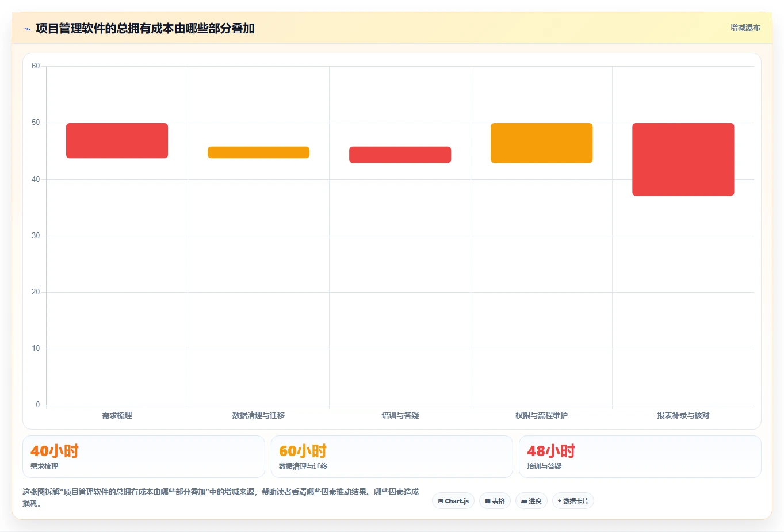Select the red bar for 报表补录与核对
Screen dimensions: 784x532
pyautogui.click(x=683, y=159)
